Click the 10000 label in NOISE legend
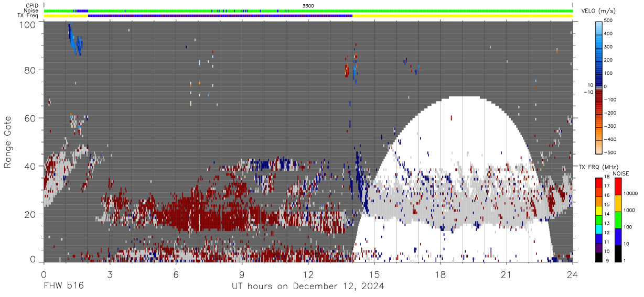644x297 pixels. [631, 194]
